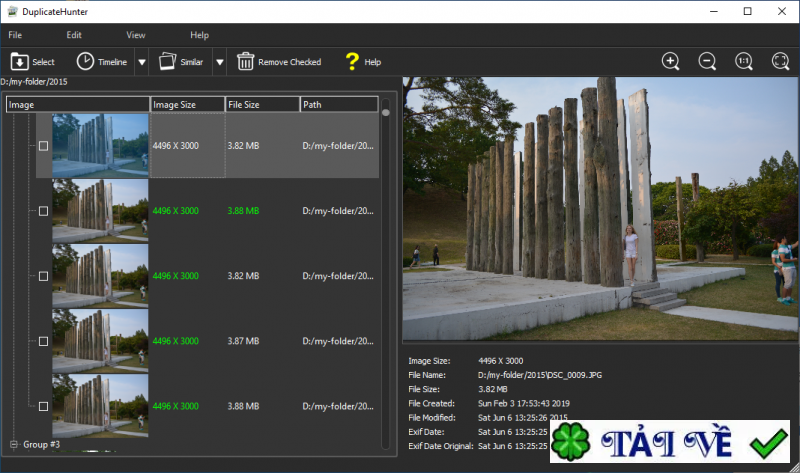The height and width of the screenshot is (473, 800).
Task: Open the Similar dropdown arrow
Action: 219,62
